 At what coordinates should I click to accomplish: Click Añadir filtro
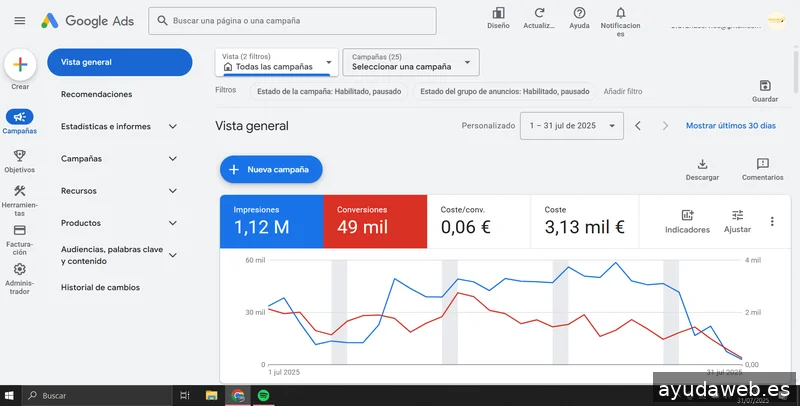coord(623,91)
